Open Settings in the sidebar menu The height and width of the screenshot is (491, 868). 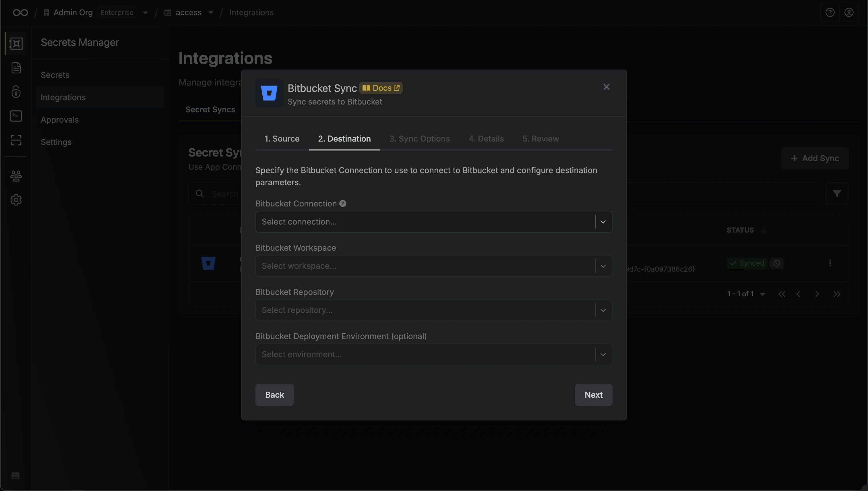click(100, 142)
